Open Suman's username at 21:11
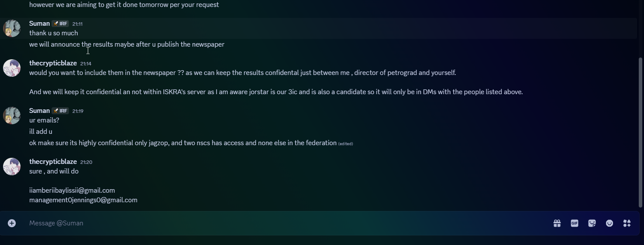Screen dimensions: 644x245 [39, 24]
